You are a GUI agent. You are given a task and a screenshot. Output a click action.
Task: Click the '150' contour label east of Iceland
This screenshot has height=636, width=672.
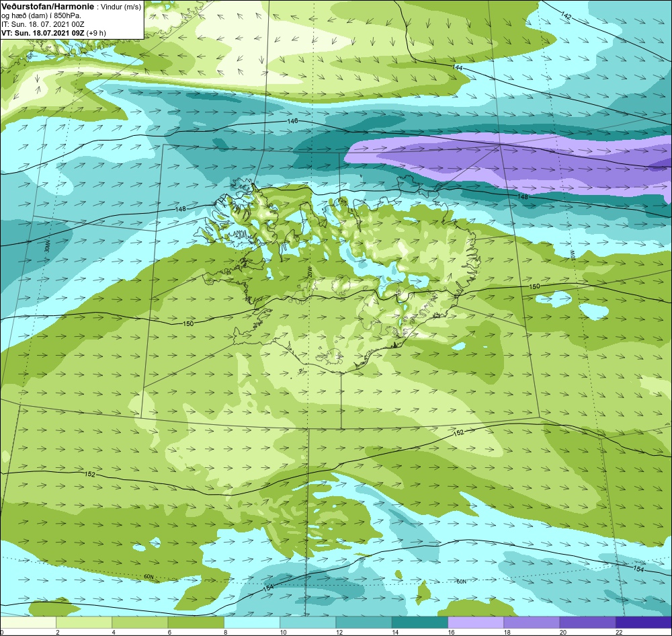pos(534,286)
